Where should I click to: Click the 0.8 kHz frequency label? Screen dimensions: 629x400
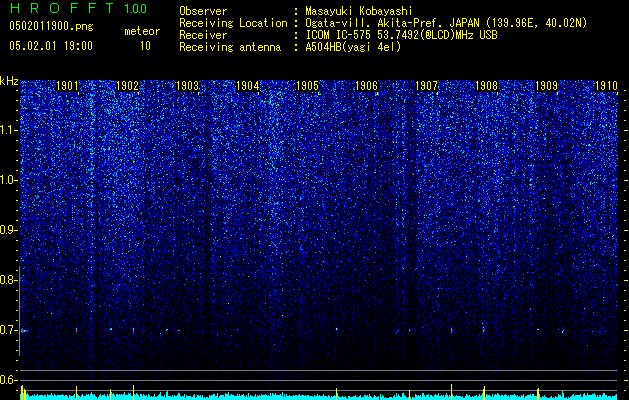(9, 280)
